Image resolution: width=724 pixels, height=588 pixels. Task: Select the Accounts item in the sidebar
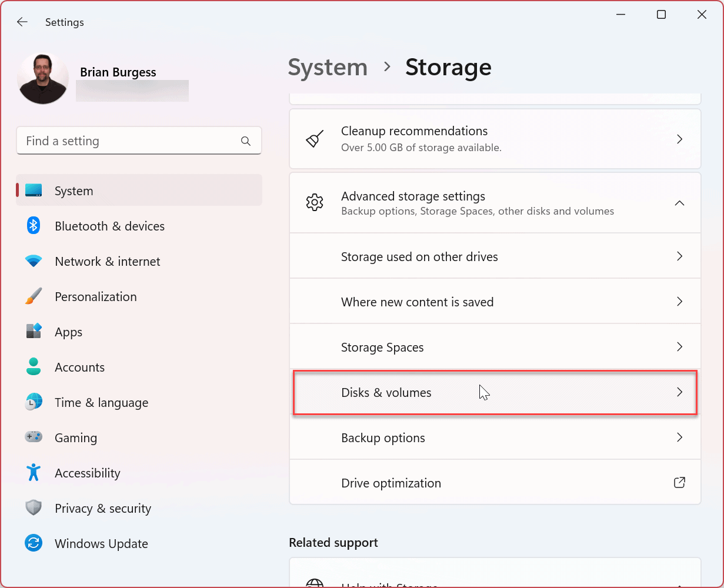[79, 367]
